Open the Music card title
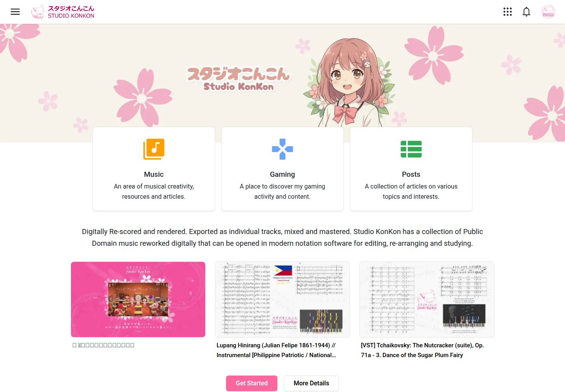Screen dimensions: 565x392 click(x=154, y=174)
